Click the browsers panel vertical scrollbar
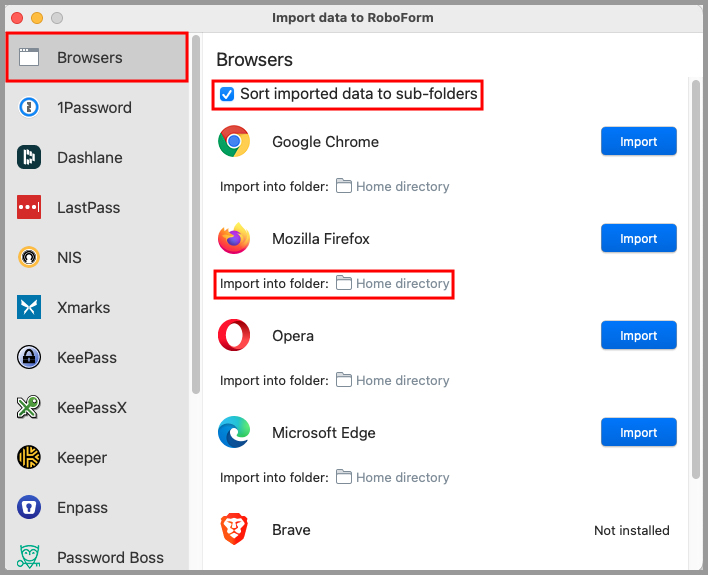Image resolution: width=708 pixels, height=575 pixels. [x=695, y=280]
